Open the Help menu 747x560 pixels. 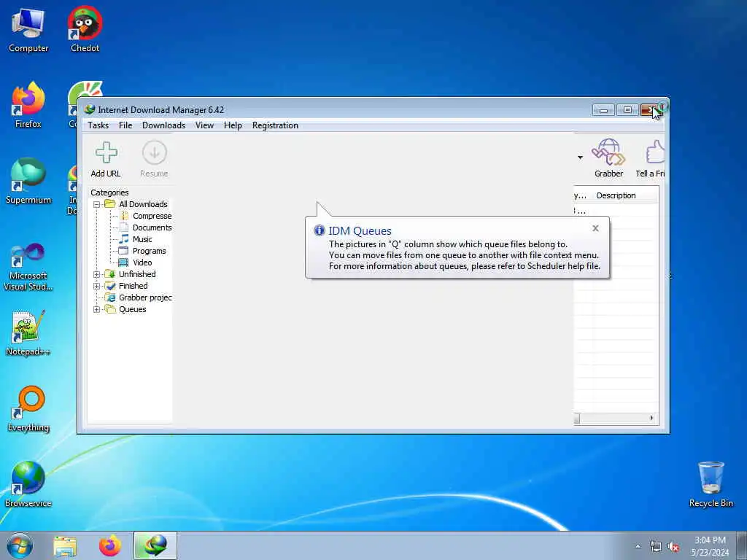point(233,125)
